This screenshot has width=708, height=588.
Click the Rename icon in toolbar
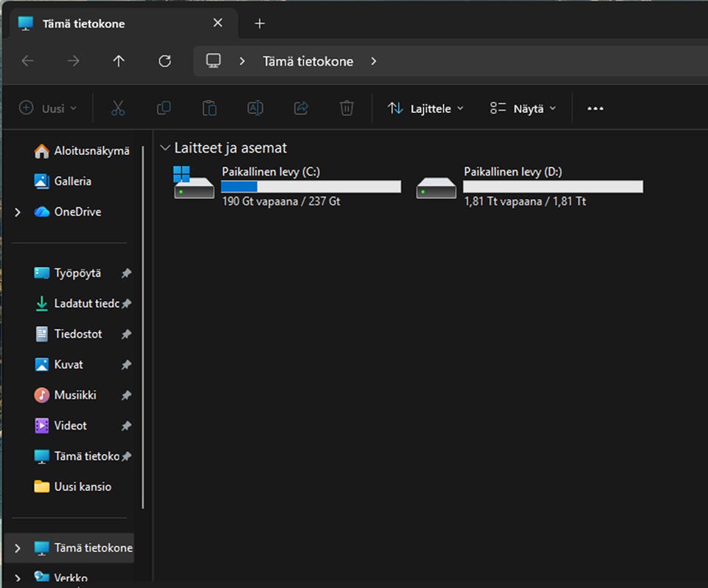coord(255,108)
